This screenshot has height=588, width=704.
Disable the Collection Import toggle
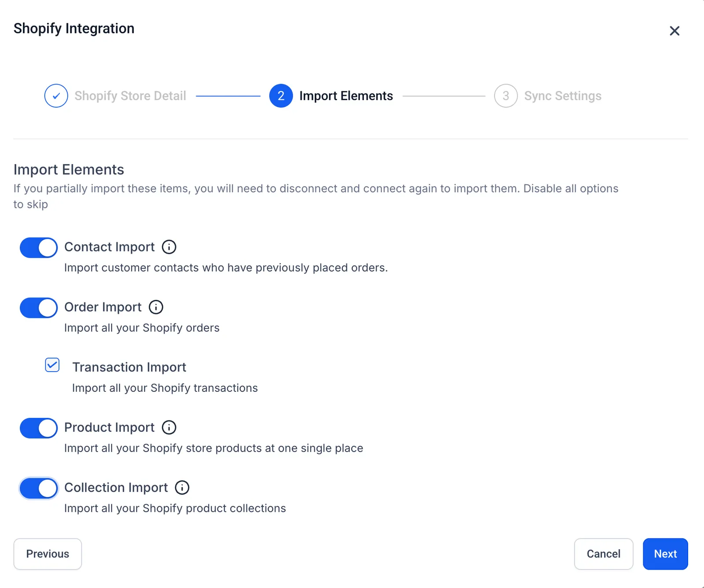click(x=39, y=488)
